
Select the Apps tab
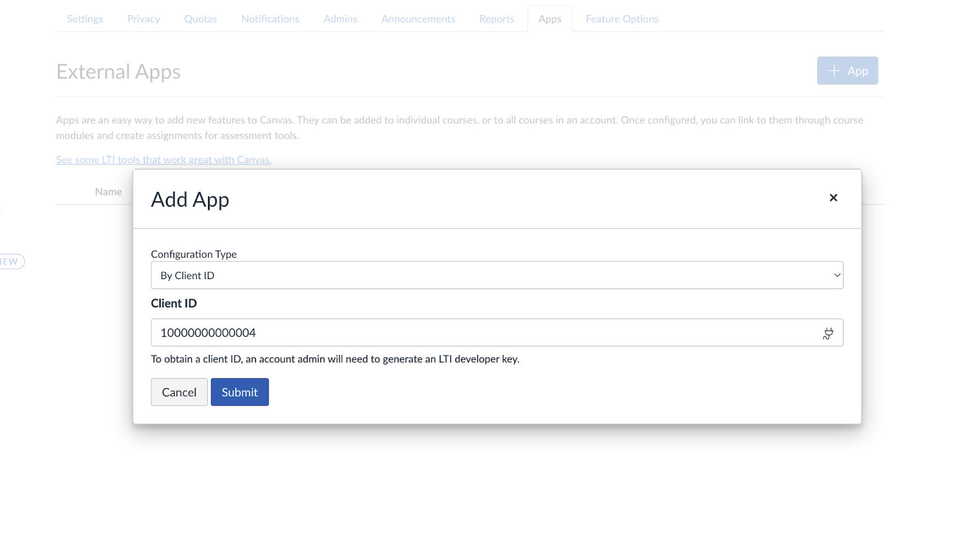(550, 19)
